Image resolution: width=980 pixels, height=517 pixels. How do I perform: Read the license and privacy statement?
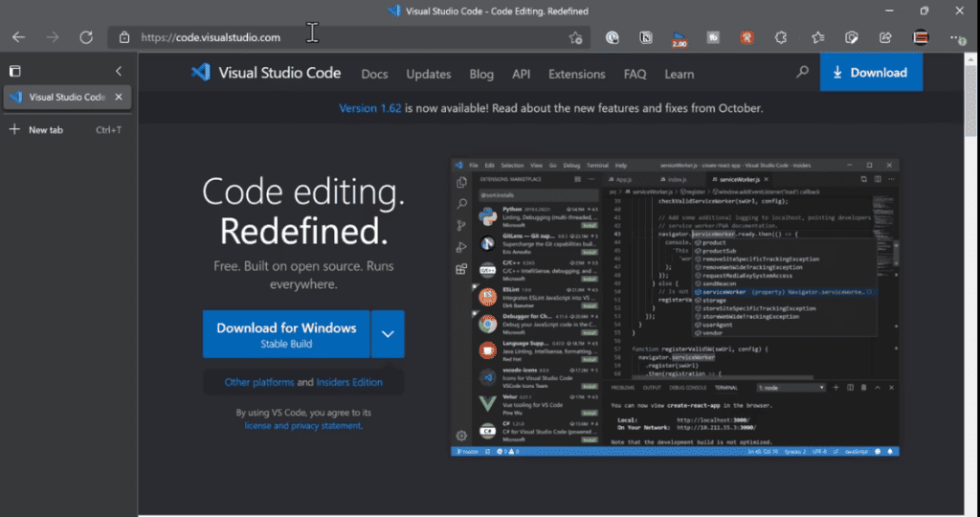(x=302, y=426)
